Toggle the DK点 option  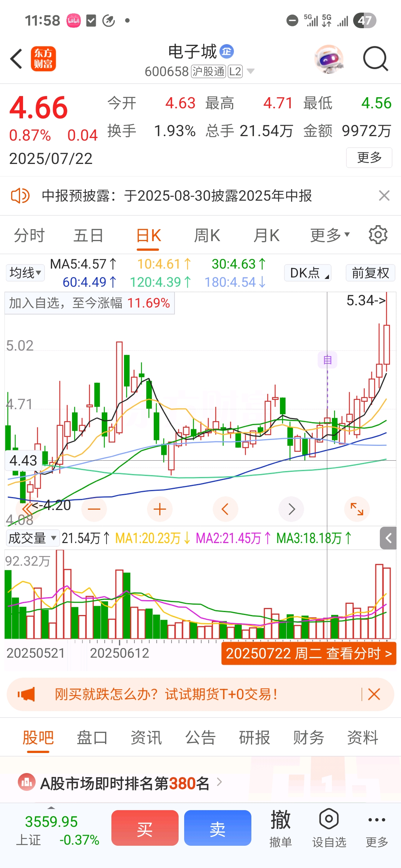tap(308, 273)
